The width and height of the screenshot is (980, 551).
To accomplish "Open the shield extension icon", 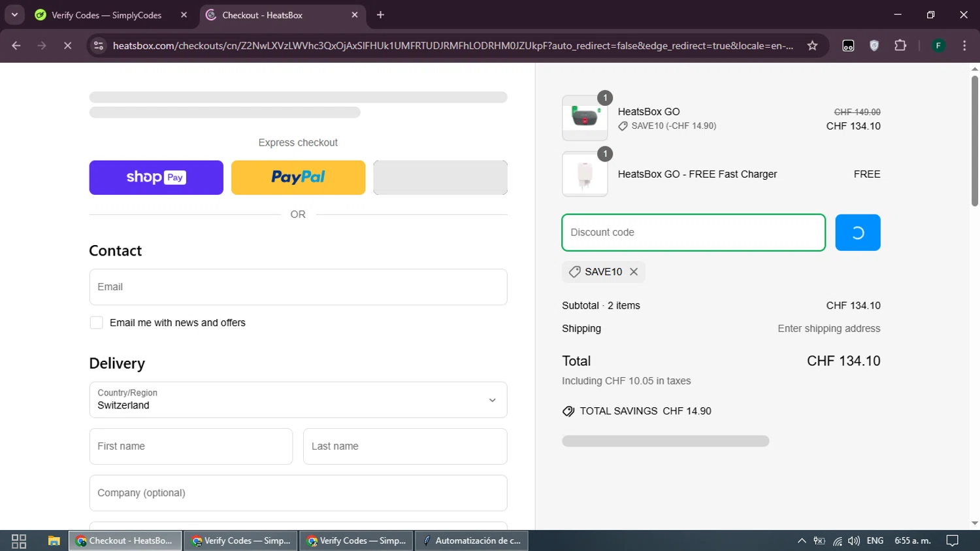I will click(874, 46).
